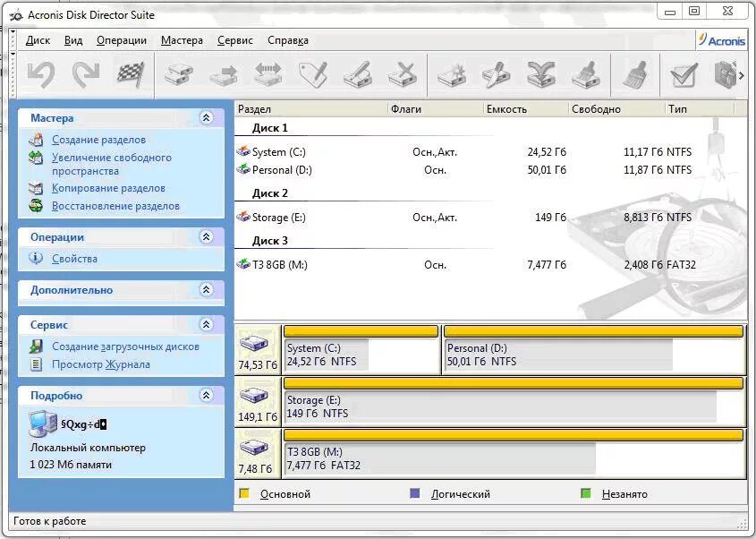
Task: Collapse the Сервис sidebar panel
Action: [x=207, y=324]
